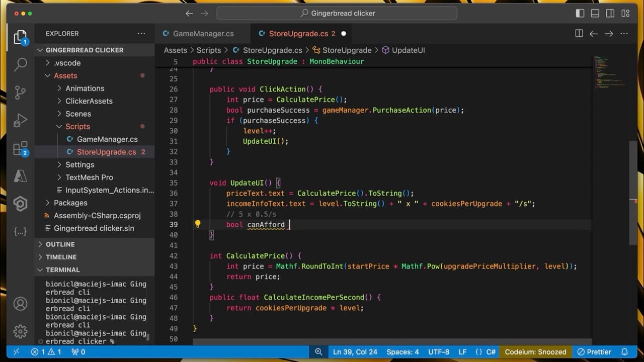This screenshot has width=644, height=362.
Task: Click Prettier in status bar
Action: coord(594,352)
